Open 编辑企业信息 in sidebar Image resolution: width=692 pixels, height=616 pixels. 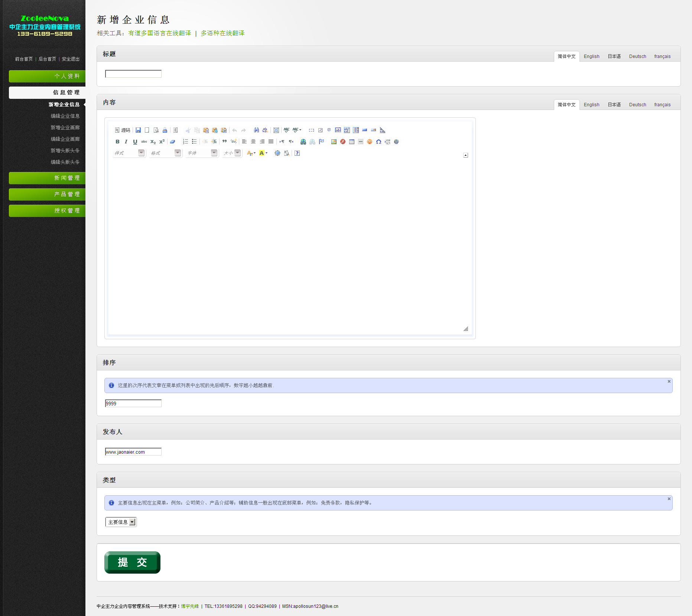click(65, 116)
